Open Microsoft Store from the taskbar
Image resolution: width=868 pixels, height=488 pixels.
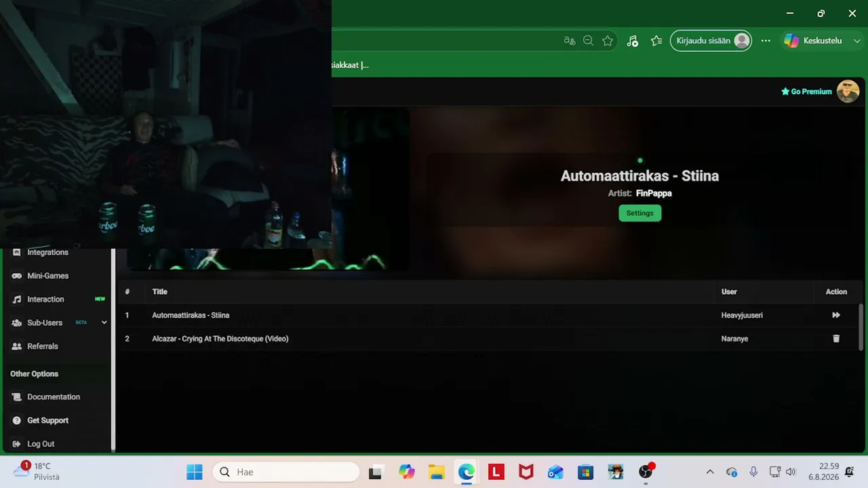pos(586,472)
